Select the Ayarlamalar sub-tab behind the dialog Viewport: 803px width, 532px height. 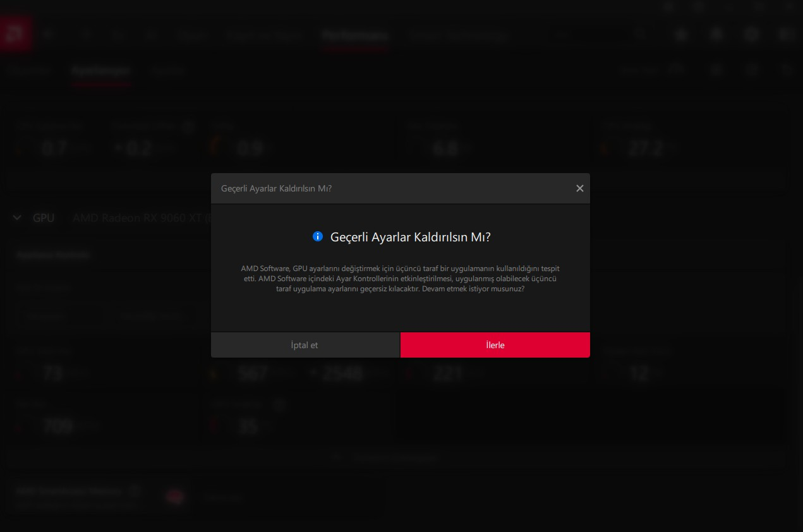coord(100,70)
